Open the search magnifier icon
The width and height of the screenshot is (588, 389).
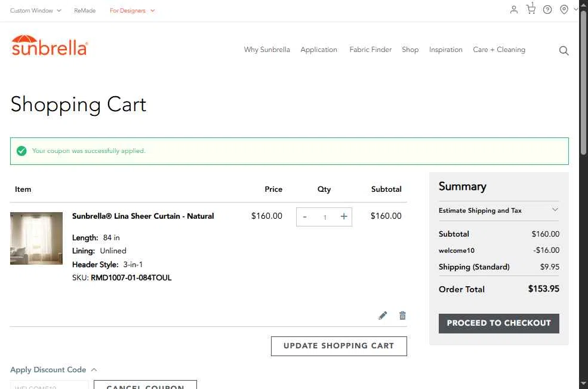coord(564,51)
